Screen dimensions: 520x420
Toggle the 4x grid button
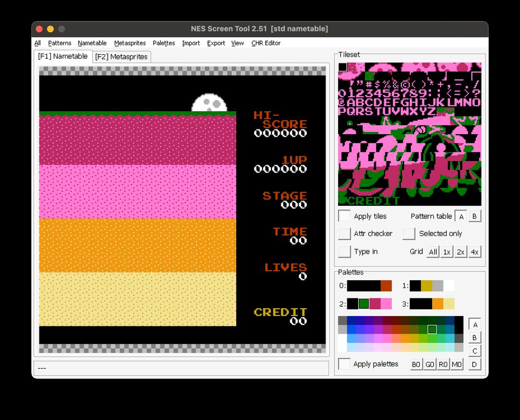475,252
